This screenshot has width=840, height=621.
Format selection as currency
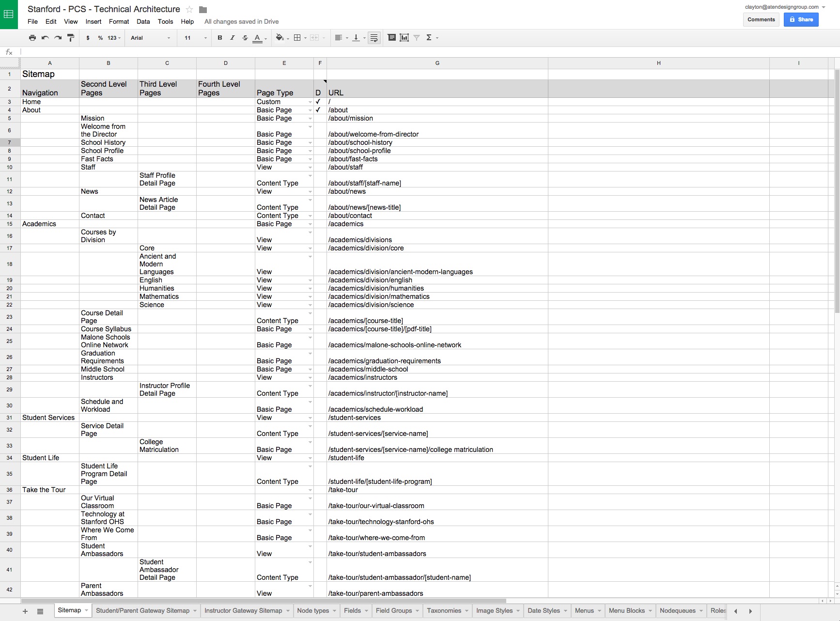click(x=88, y=38)
